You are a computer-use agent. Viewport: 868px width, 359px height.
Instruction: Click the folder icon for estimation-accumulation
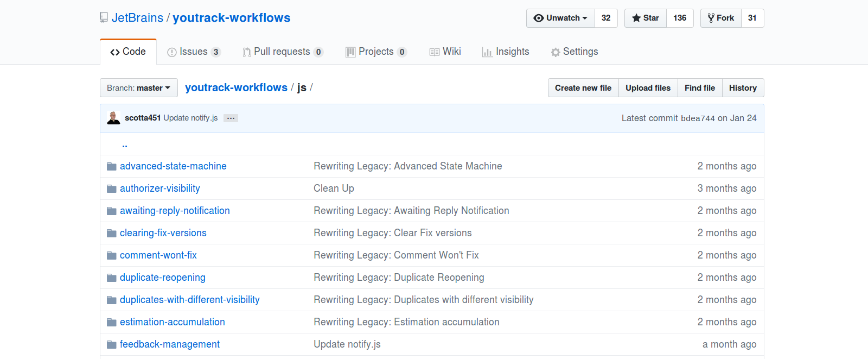click(112, 322)
